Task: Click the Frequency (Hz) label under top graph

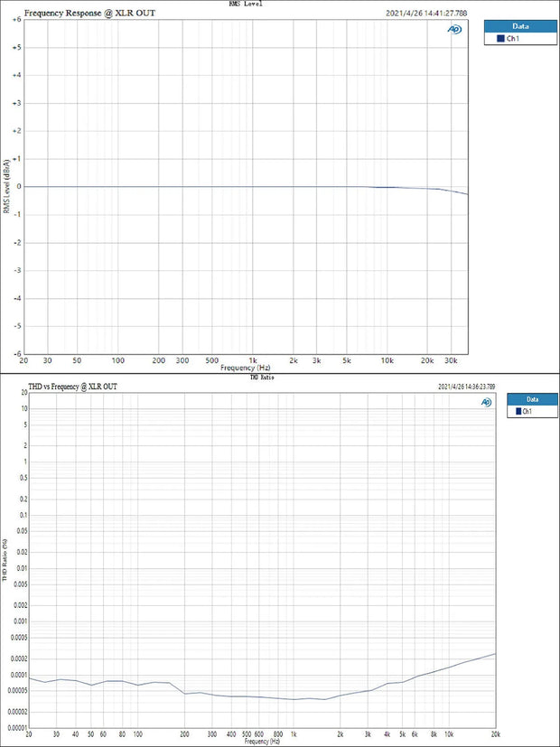Action: tap(246, 369)
